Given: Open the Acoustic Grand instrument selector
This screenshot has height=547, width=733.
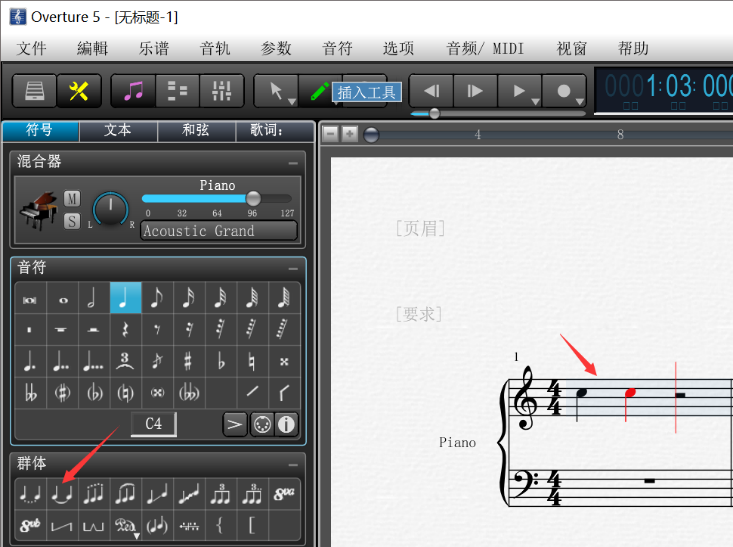Looking at the screenshot, I should pos(219,230).
